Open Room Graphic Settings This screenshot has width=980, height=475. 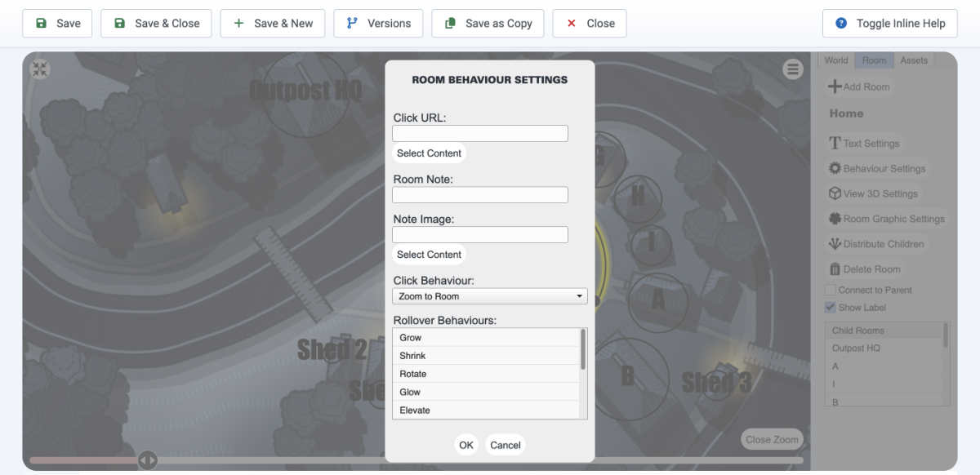coord(886,219)
